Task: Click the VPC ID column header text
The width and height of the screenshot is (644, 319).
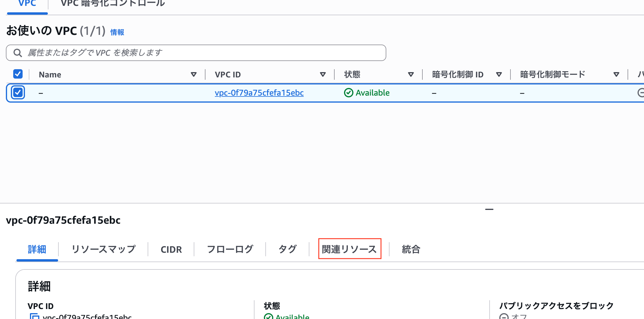Action: (228, 74)
